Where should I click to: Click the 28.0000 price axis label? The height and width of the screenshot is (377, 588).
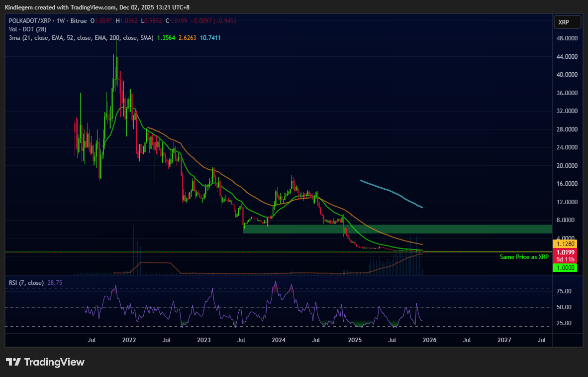[x=567, y=129]
